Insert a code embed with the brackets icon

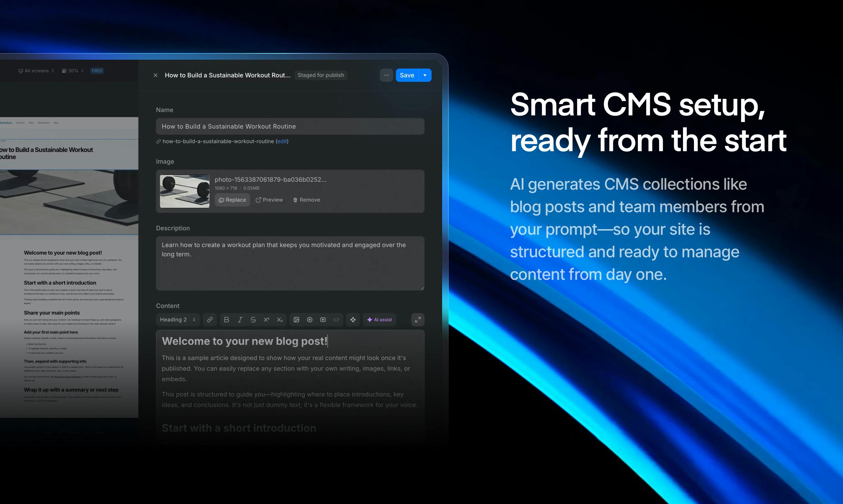coord(336,320)
